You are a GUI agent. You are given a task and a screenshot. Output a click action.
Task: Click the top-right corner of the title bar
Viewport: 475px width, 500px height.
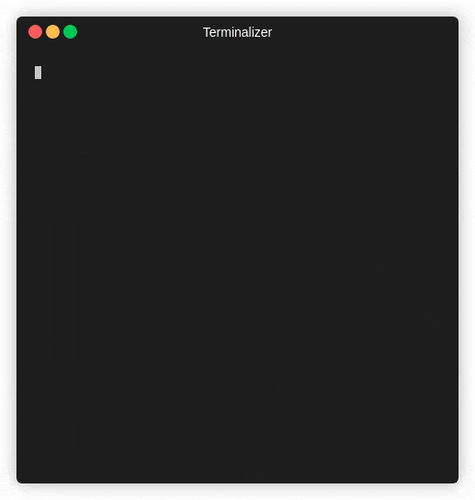tap(456, 19)
